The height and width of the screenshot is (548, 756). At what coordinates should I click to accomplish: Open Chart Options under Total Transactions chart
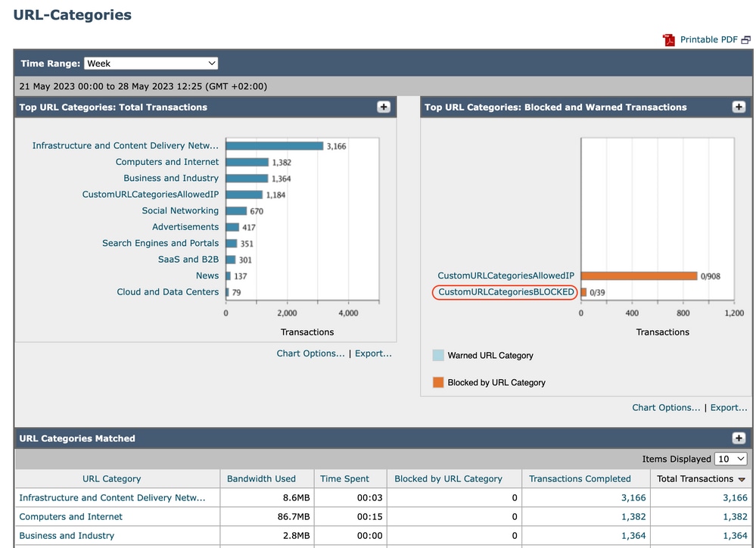pyautogui.click(x=310, y=353)
